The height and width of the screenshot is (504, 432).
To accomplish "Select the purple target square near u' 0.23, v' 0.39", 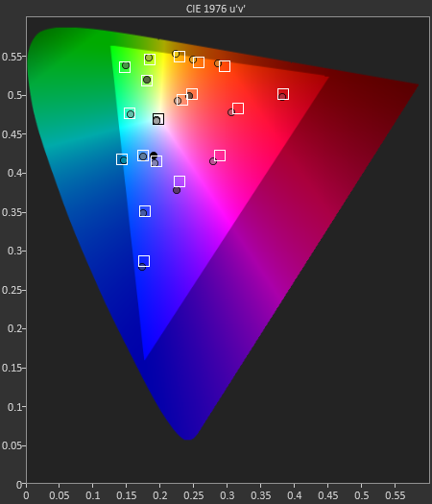I will (x=180, y=181).
